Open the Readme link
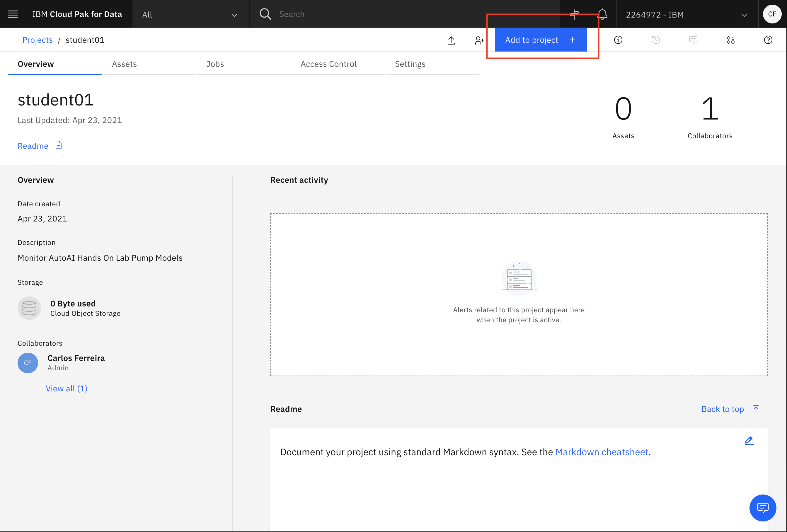The width and height of the screenshot is (787, 532). point(33,146)
